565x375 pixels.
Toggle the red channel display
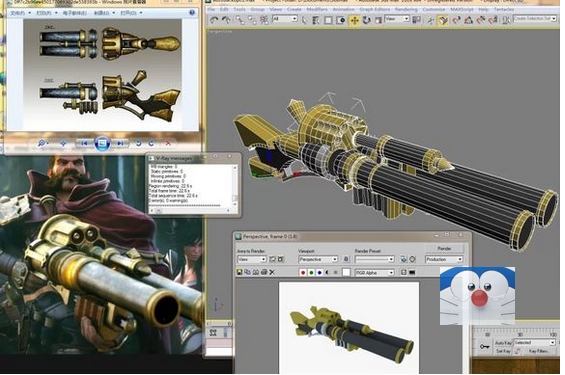click(x=303, y=273)
